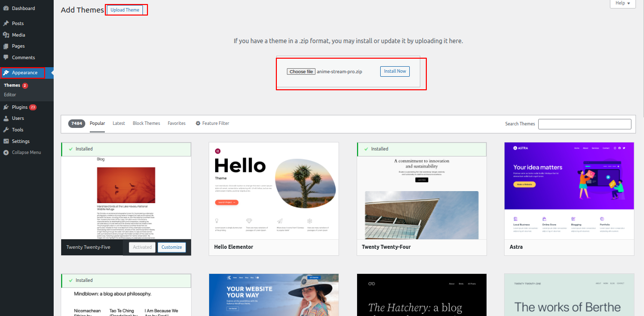Open the Feature Filter gear option
The height and width of the screenshot is (316, 644).
click(212, 123)
